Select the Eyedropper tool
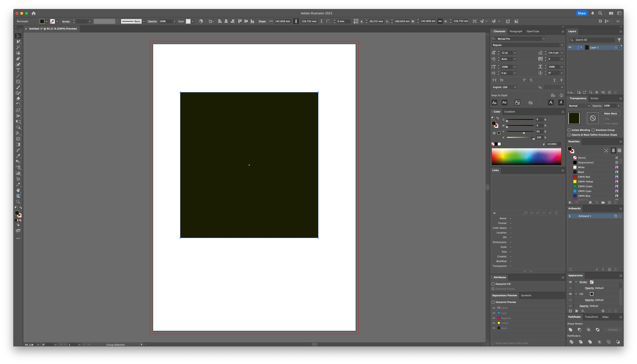 coord(18,156)
